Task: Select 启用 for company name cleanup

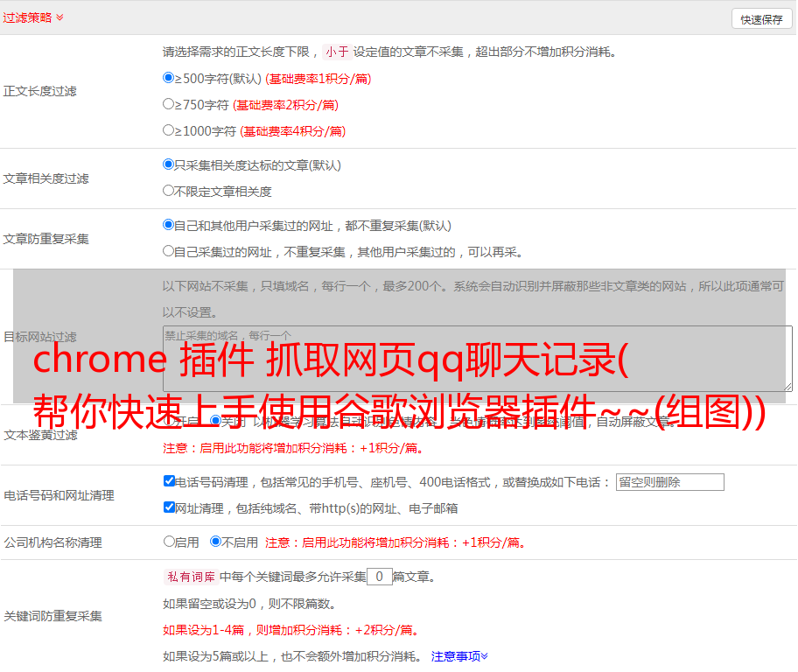Action: pyautogui.click(x=169, y=541)
